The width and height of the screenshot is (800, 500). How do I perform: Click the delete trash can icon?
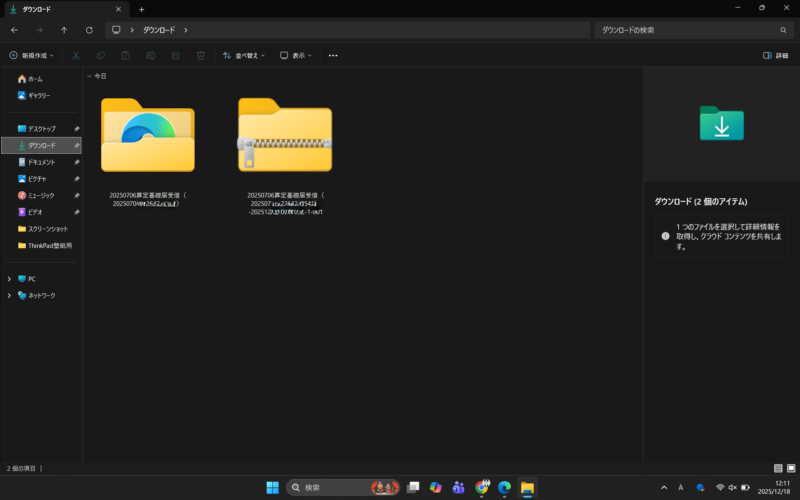click(x=201, y=56)
